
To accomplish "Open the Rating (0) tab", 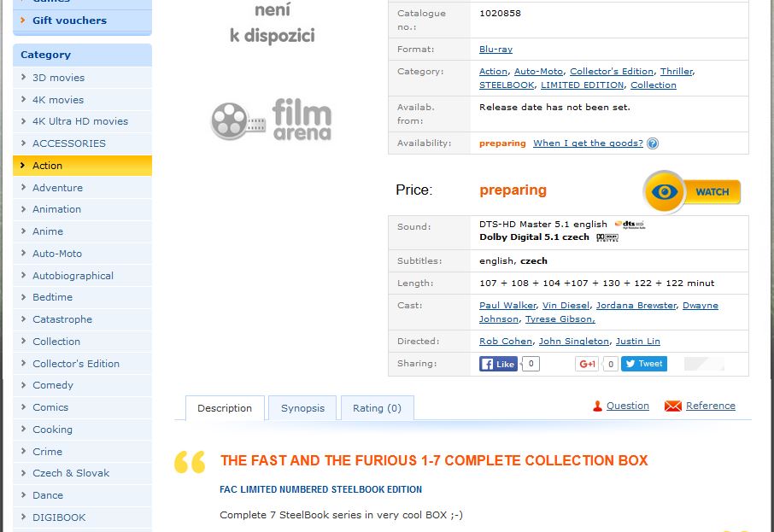I will click(377, 408).
